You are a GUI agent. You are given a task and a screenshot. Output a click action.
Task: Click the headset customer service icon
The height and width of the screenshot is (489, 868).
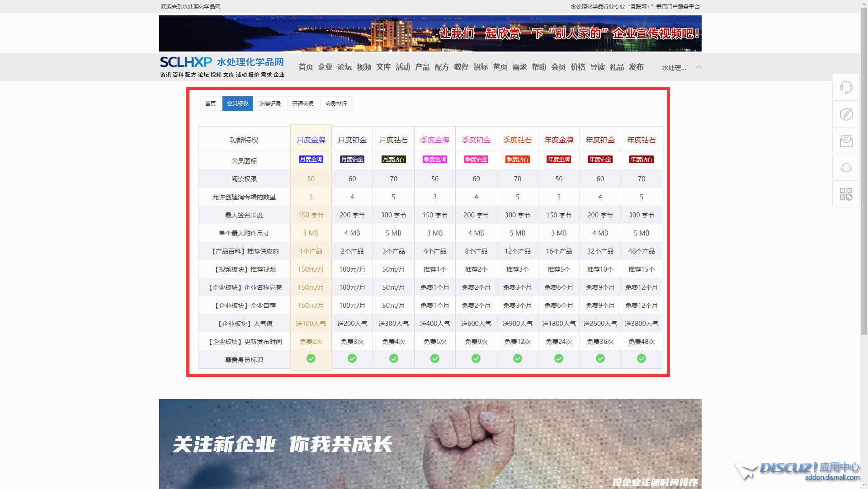846,87
